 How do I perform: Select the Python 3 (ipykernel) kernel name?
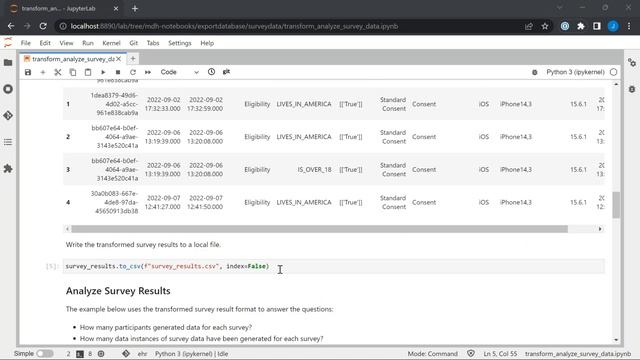575,72
